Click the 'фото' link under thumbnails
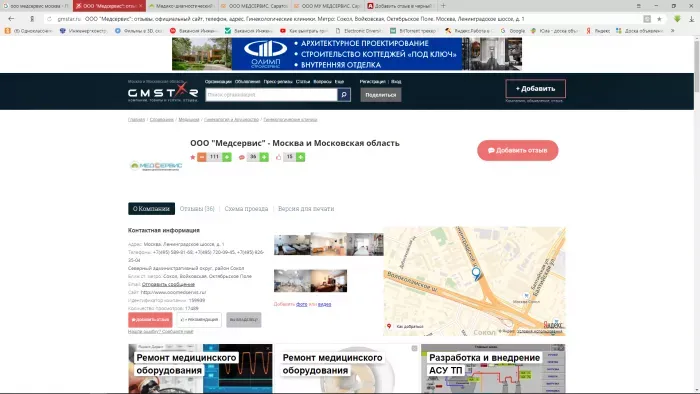Viewport: 700px width, 394px height. click(301, 304)
